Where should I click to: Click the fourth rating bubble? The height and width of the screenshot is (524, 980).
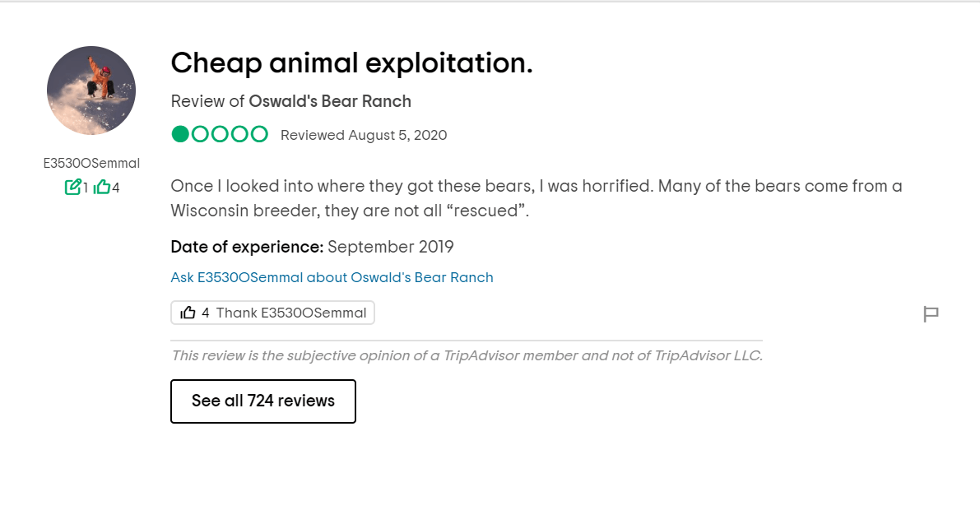click(x=239, y=134)
